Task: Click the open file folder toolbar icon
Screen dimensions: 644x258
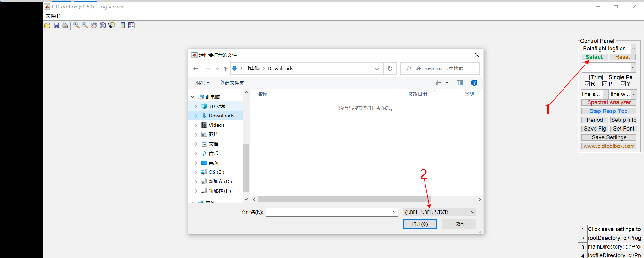Action: [x=48, y=25]
